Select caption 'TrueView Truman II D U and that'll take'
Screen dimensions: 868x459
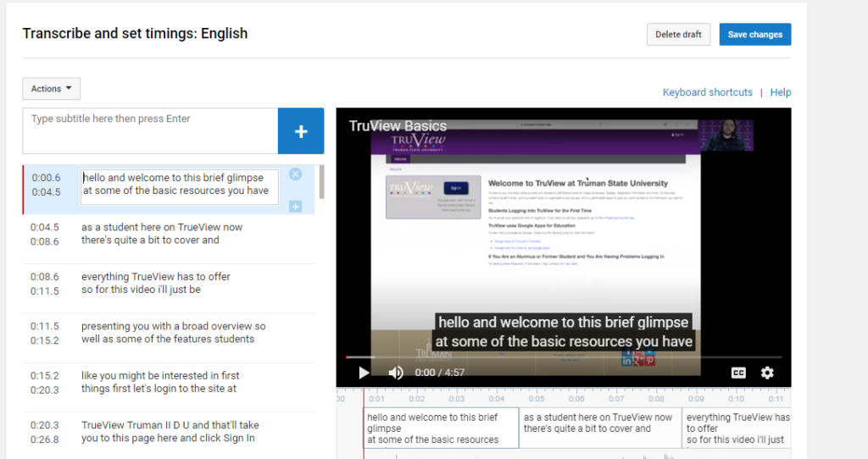tap(169, 436)
